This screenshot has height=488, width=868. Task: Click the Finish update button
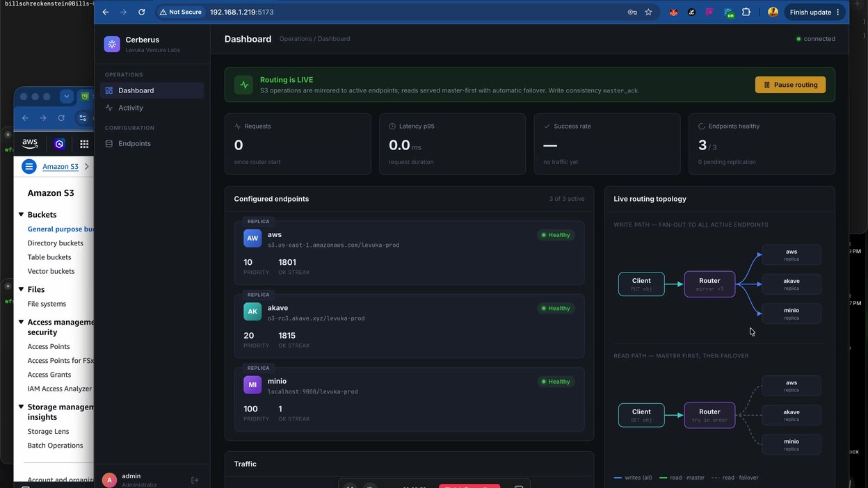pyautogui.click(x=810, y=12)
